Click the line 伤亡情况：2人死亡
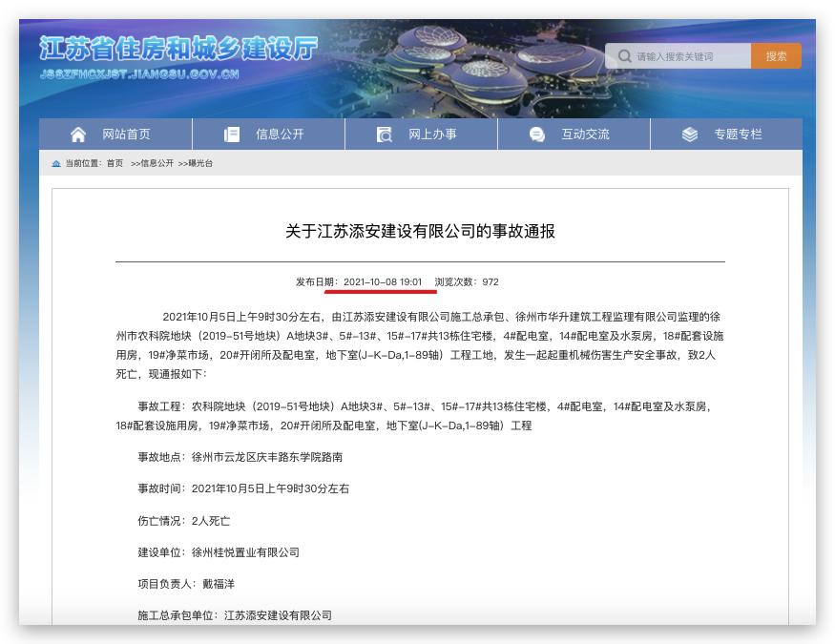Viewport: 835px width, 644px height. click(x=184, y=521)
